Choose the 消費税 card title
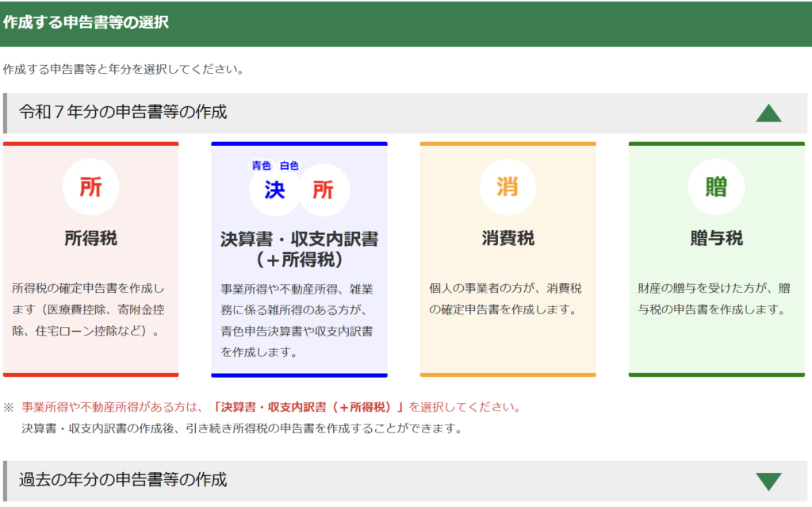Image resolution: width=812 pixels, height=507 pixels. tap(507, 239)
